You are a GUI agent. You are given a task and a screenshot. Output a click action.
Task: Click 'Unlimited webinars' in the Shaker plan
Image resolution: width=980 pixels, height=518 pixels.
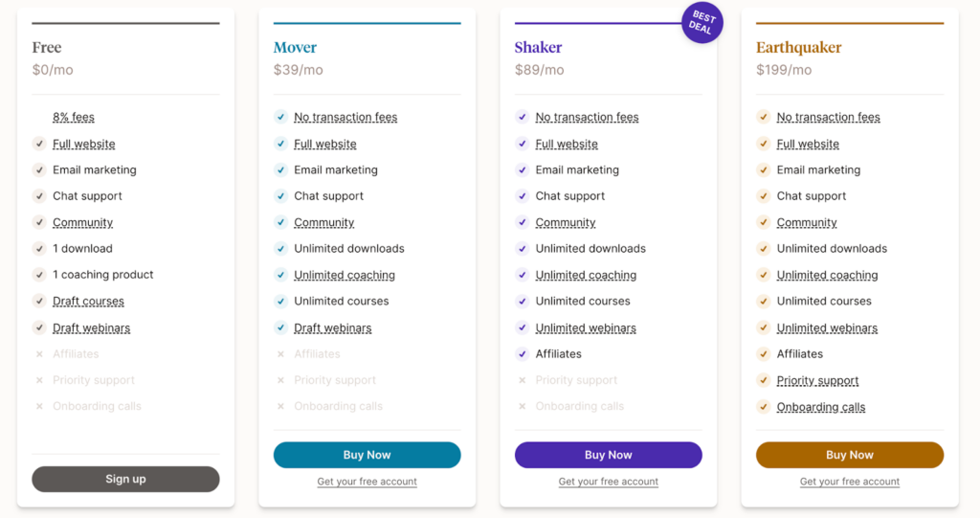[586, 327]
